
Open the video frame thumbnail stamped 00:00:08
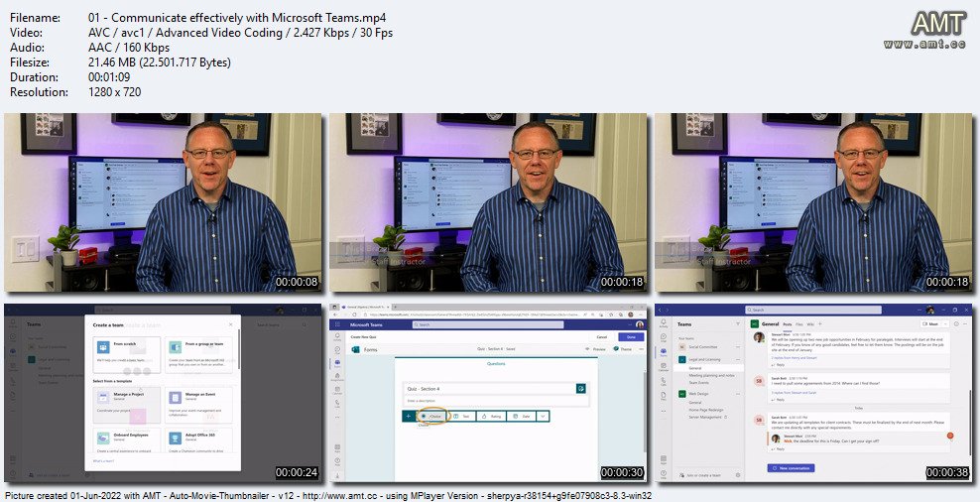click(163, 202)
